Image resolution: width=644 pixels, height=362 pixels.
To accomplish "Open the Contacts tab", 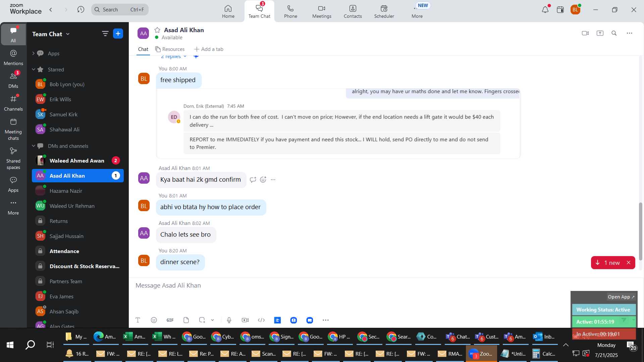I will click(353, 12).
